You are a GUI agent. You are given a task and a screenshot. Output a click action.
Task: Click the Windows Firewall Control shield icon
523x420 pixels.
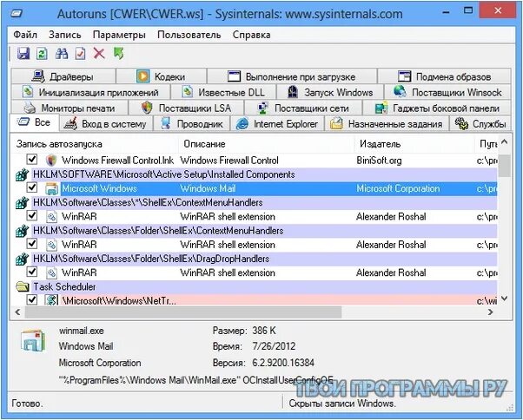51,161
